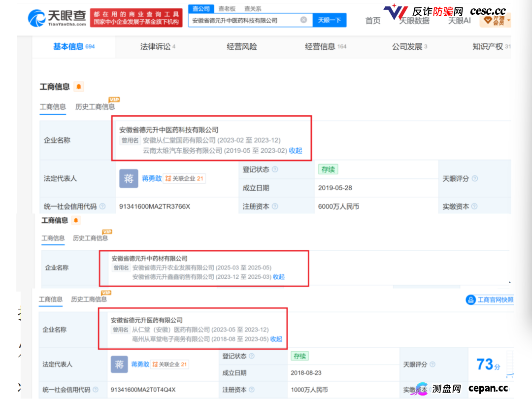Switch to 查公司 search tab
Screen dimensions: 532x400
[201, 8]
